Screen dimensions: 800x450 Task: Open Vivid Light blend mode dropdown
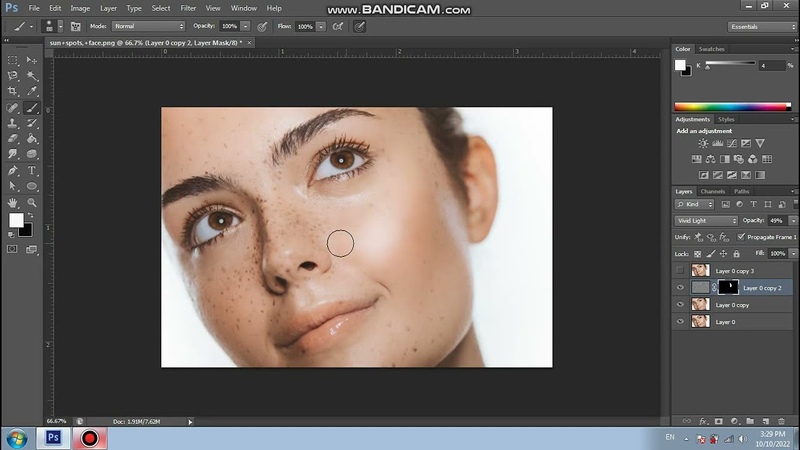tap(706, 220)
